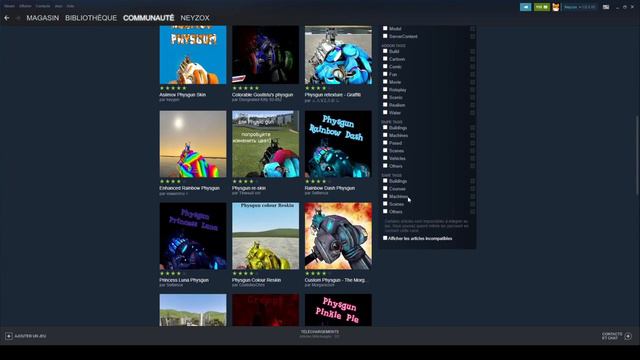Check Others under Save tags
Image resolution: width=640 pixels, height=360 pixels.
point(385,211)
